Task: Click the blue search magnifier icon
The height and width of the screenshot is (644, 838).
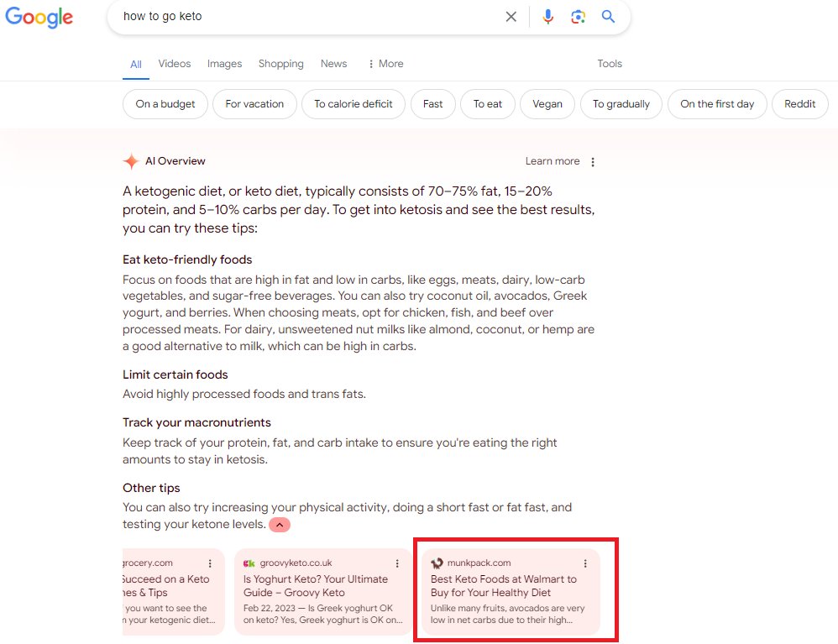Action: (608, 17)
